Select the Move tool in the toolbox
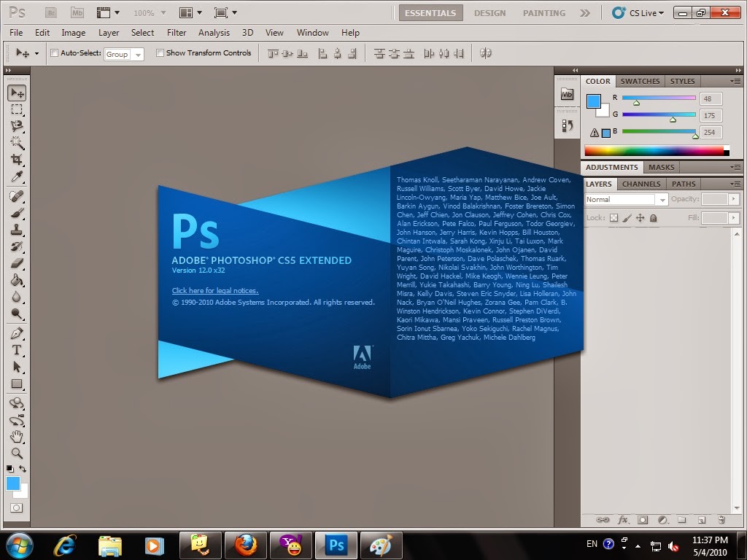 pos(17,93)
